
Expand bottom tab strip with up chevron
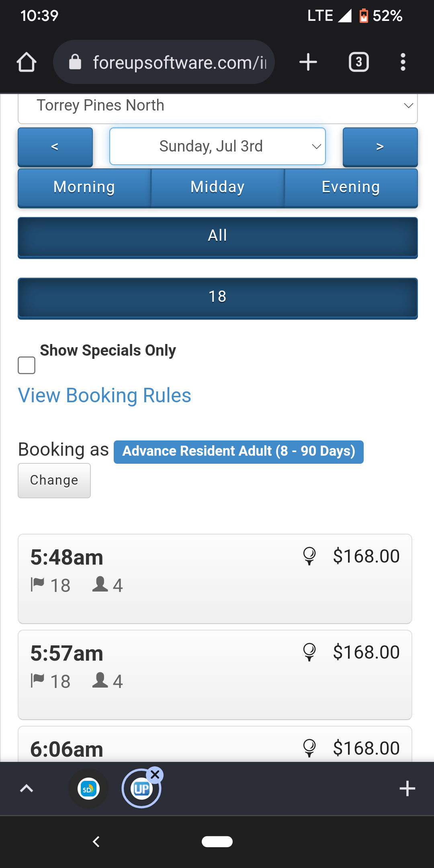(27, 788)
